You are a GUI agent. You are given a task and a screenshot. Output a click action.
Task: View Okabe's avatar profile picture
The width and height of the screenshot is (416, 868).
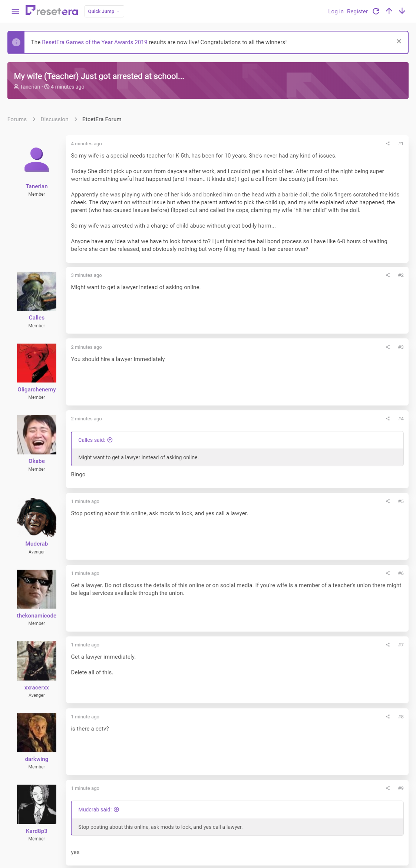37,435
